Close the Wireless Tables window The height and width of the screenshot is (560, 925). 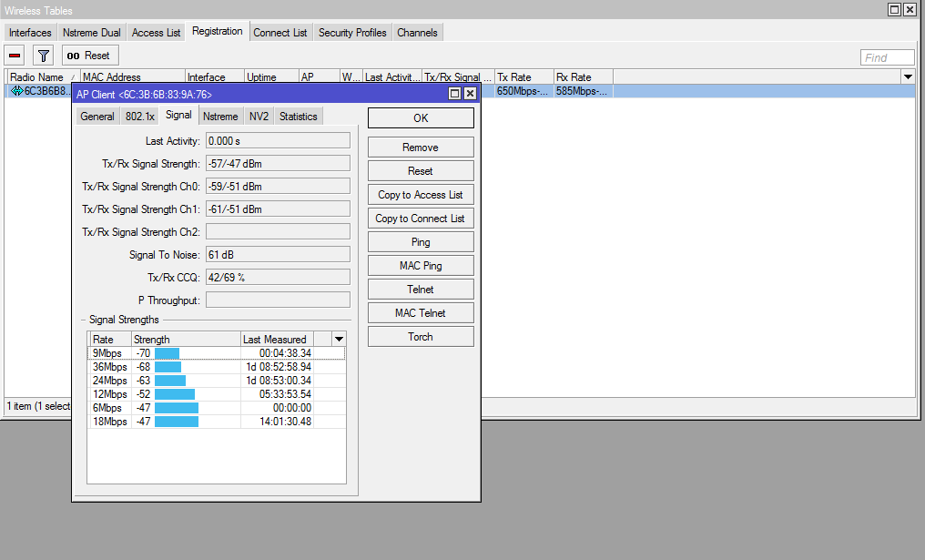coord(910,9)
